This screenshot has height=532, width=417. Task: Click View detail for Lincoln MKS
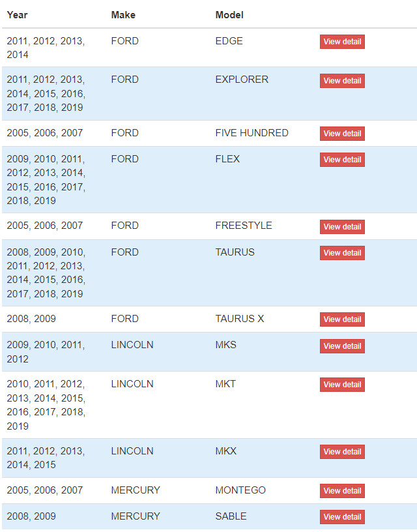342,346
